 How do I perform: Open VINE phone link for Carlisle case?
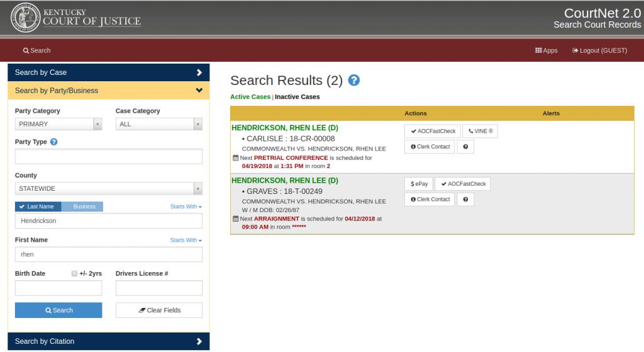pyautogui.click(x=480, y=132)
